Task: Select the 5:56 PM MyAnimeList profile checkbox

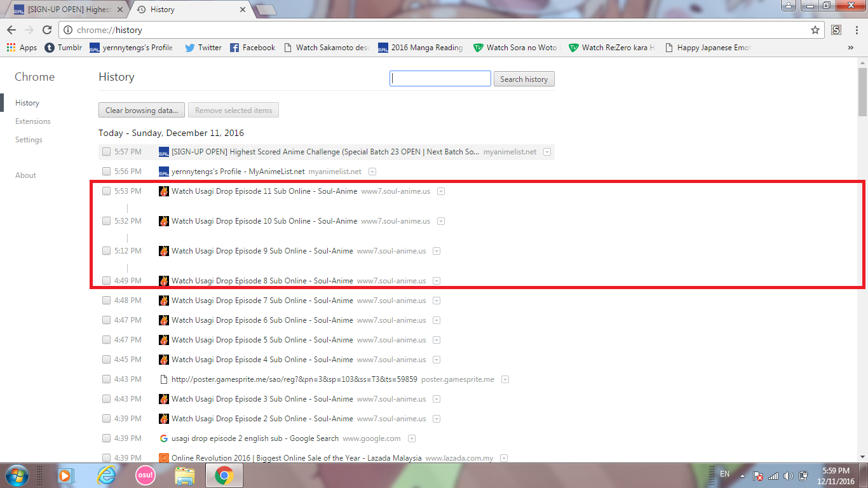Action: tap(106, 172)
